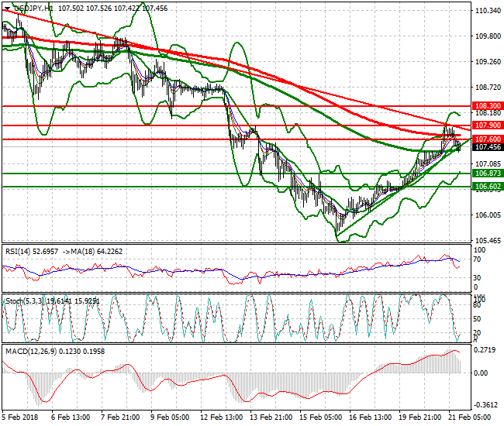504x426 pixels.
Task: Click the 108.720 price axis value
Action: (x=488, y=87)
